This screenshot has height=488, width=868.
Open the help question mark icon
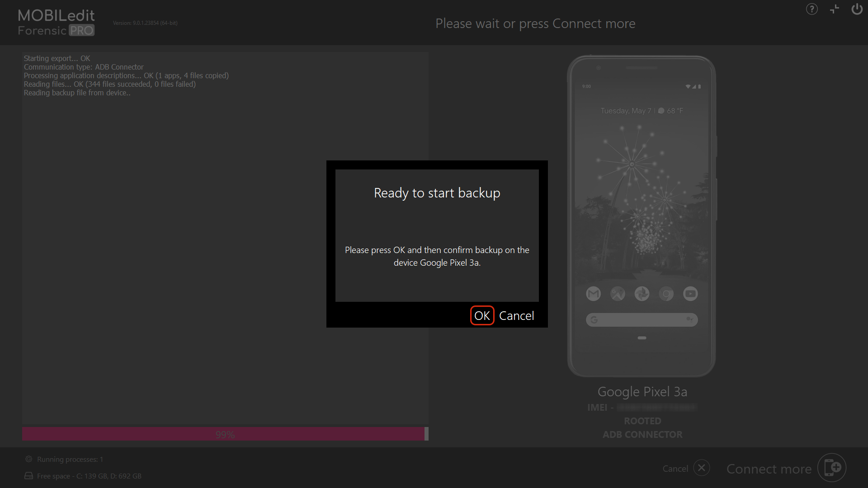click(x=811, y=9)
